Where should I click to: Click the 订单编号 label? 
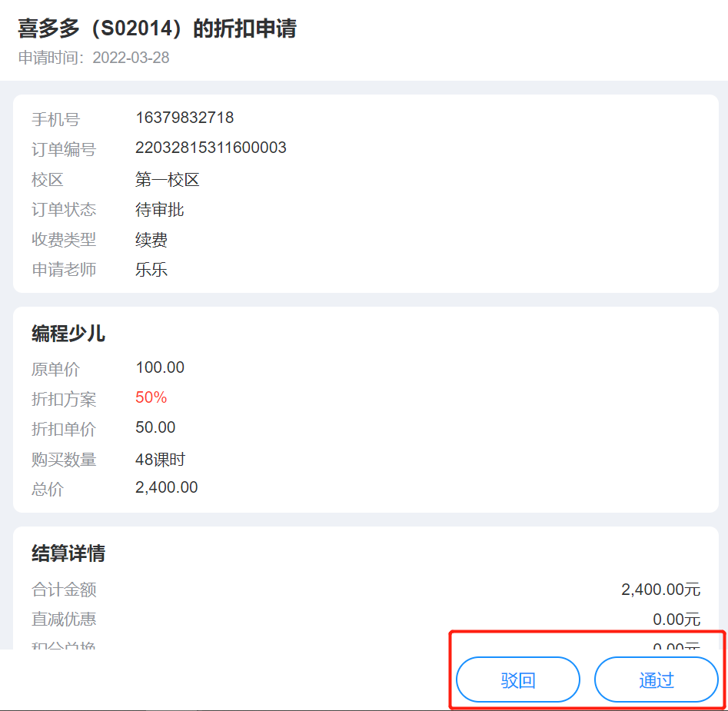point(64,149)
